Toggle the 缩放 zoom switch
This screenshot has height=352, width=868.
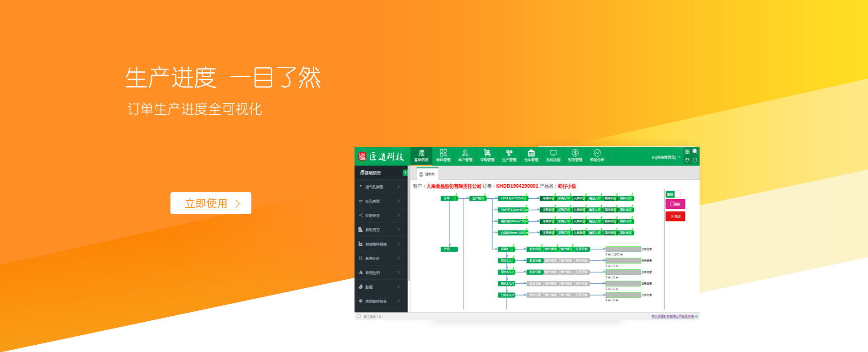673,194
